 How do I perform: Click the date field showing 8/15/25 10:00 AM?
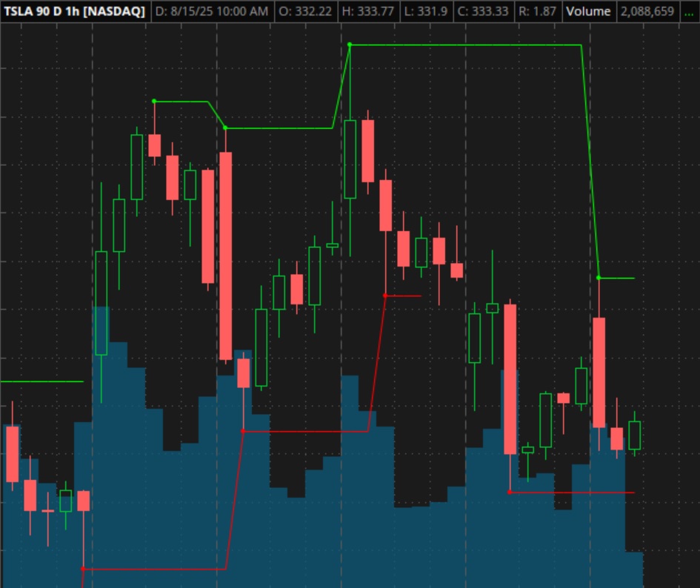[x=212, y=11]
